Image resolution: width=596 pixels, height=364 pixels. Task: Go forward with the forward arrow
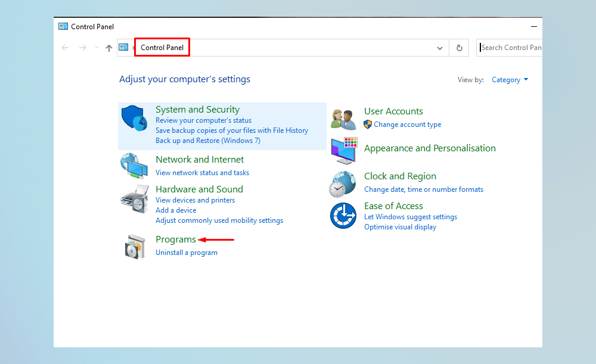[x=83, y=48]
